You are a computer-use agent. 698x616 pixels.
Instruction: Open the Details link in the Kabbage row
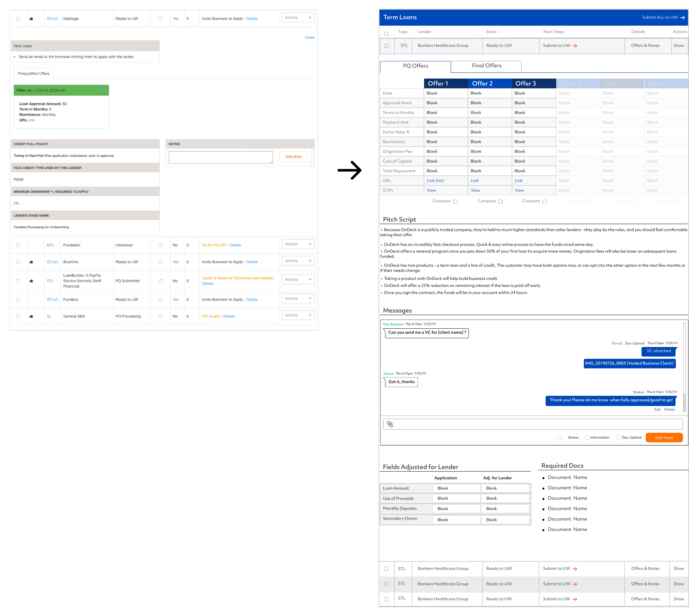coord(252,19)
